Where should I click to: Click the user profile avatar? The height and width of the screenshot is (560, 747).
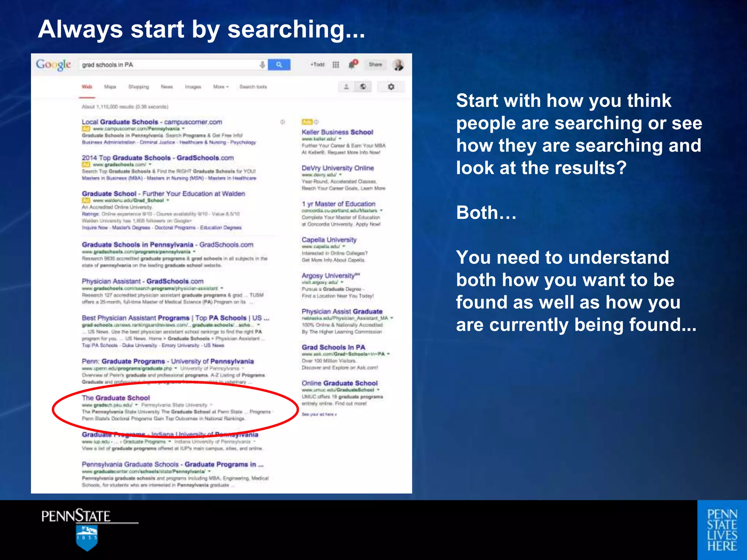(398, 65)
